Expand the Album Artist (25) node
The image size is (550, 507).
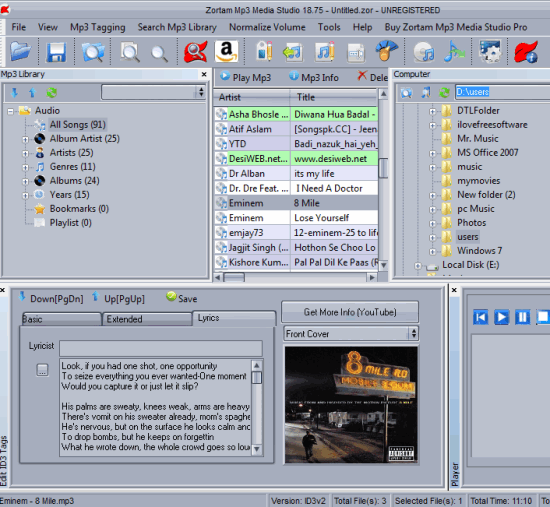click(25, 140)
